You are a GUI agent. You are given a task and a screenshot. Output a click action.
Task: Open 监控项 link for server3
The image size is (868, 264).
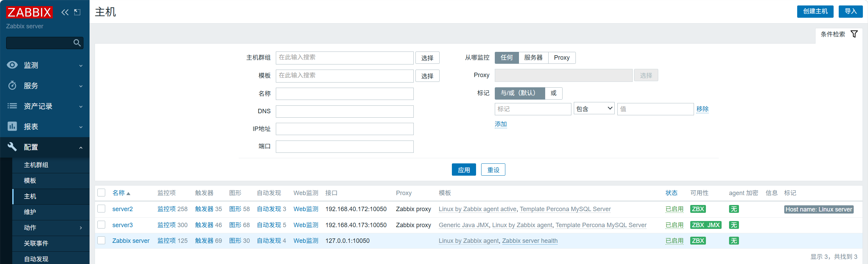coord(166,225)
